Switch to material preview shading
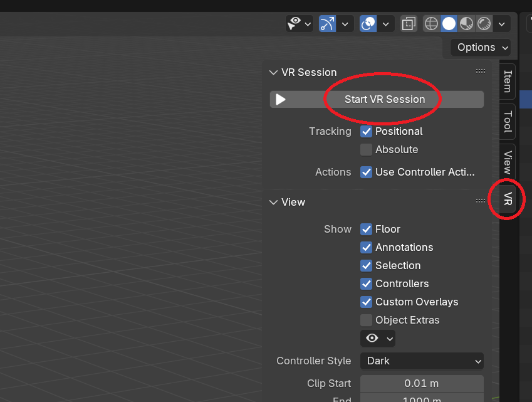Screen dimensions: 532x402 [466, 23]
